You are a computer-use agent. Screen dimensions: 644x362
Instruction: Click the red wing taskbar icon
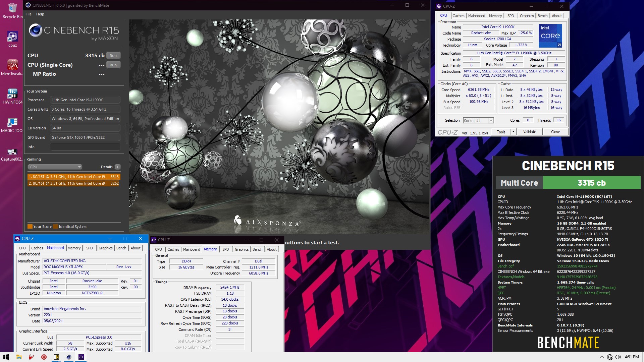tap(31, 357)
